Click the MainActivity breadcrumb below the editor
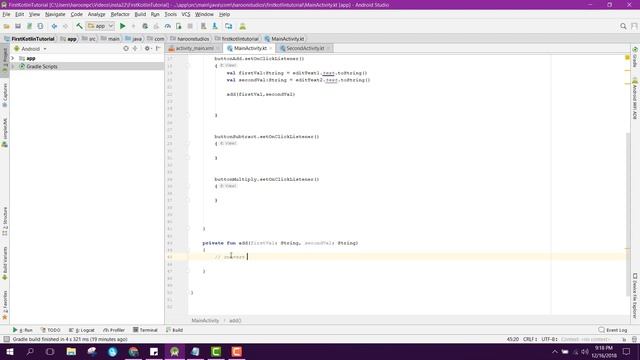This screenshot has width=640, height=360. coord(205,320)
